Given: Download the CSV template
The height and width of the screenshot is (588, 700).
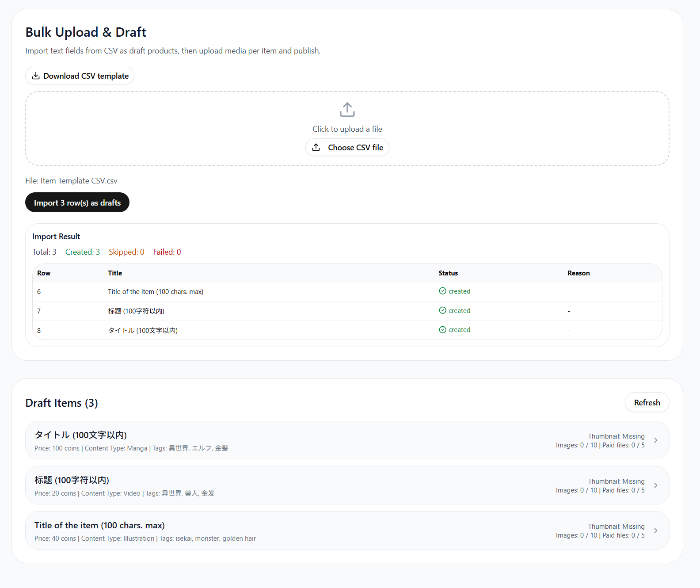Looking at the screenshot, I should coord(80,76).
